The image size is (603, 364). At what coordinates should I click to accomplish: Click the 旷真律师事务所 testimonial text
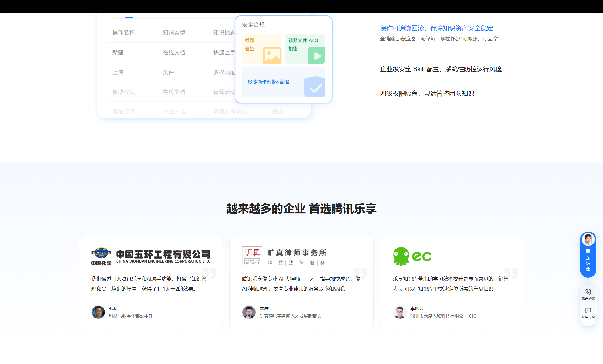click(301, 284)
